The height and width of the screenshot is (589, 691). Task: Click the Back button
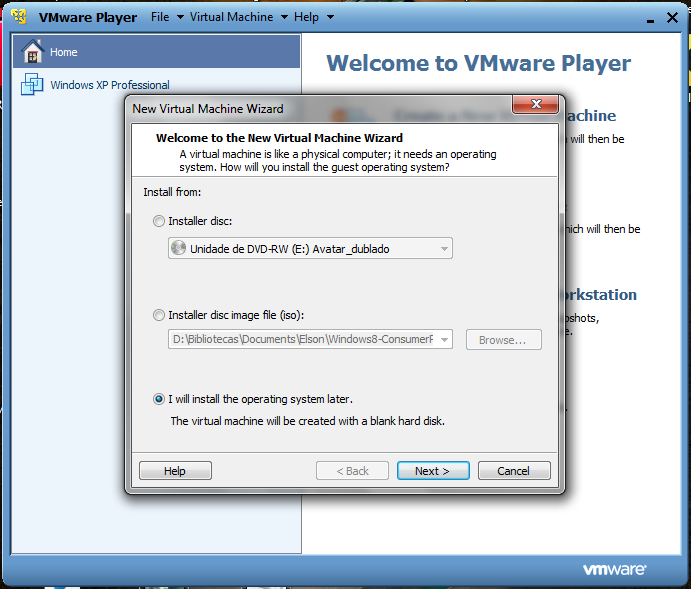(x=352, y=471)
